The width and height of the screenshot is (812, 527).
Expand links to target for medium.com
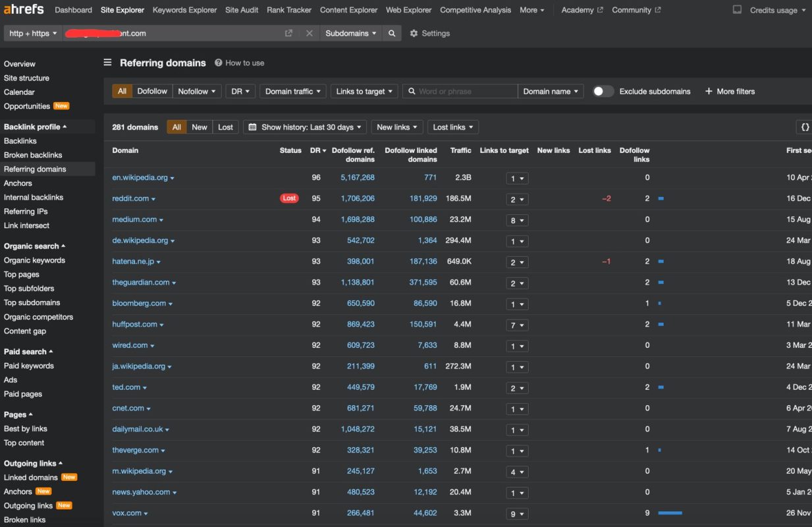click(517, 221)
